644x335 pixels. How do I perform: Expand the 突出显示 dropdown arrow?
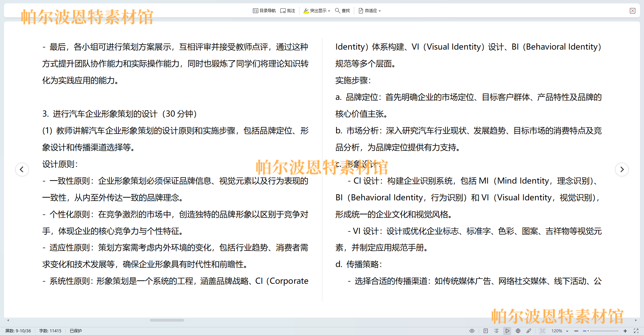coord(329,11)
